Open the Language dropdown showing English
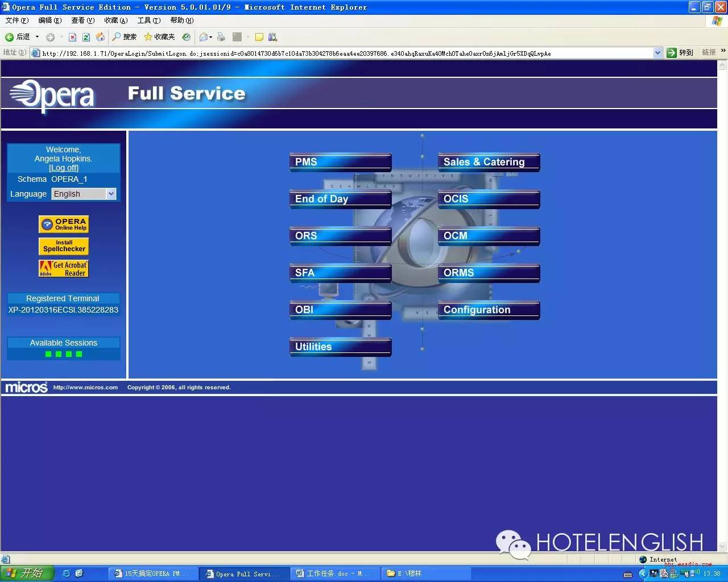Image resolution: width=728 pixels, height=582 pixels. (x=84, y=194)
